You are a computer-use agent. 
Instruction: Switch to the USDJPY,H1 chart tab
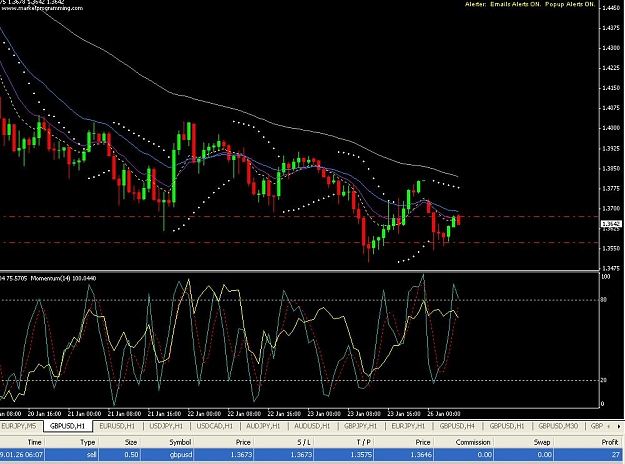pos(166,426)
